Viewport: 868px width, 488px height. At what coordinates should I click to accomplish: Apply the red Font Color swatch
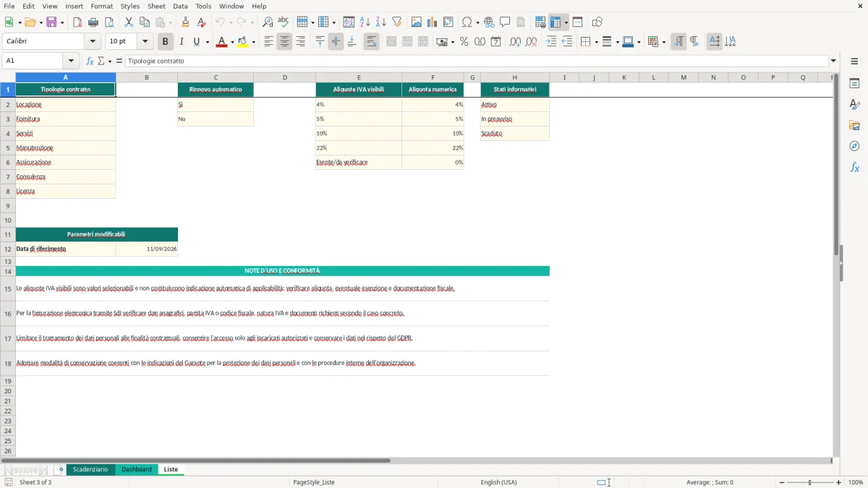221,42
